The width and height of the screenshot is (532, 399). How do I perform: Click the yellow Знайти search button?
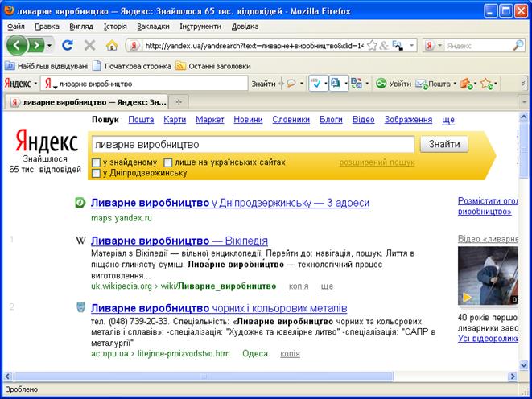click(443, 145)
